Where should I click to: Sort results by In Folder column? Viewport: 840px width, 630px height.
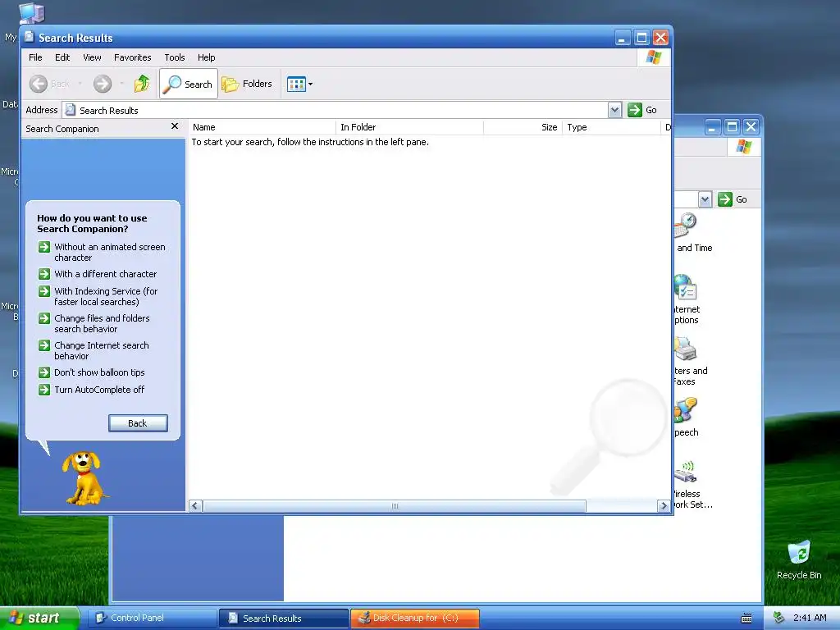click(409, 127)
